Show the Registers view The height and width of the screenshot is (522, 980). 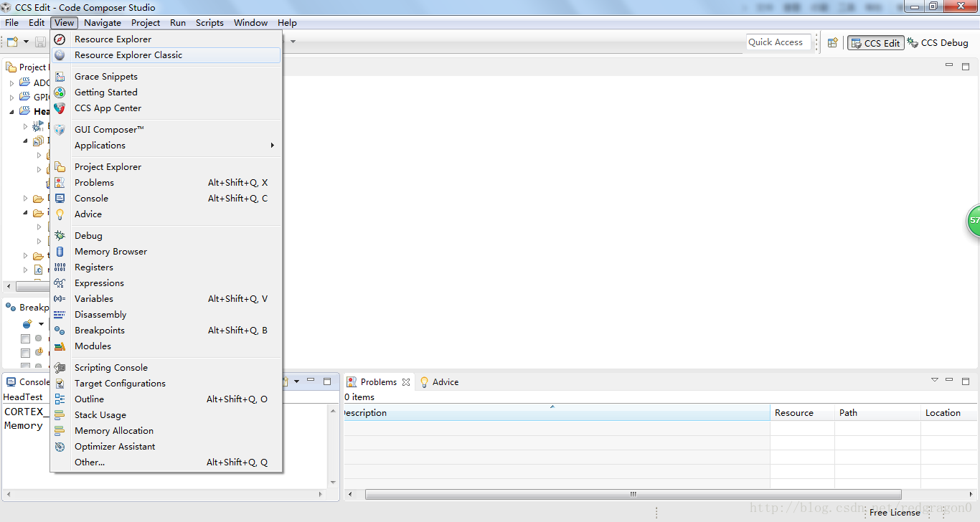pos(166,267)
